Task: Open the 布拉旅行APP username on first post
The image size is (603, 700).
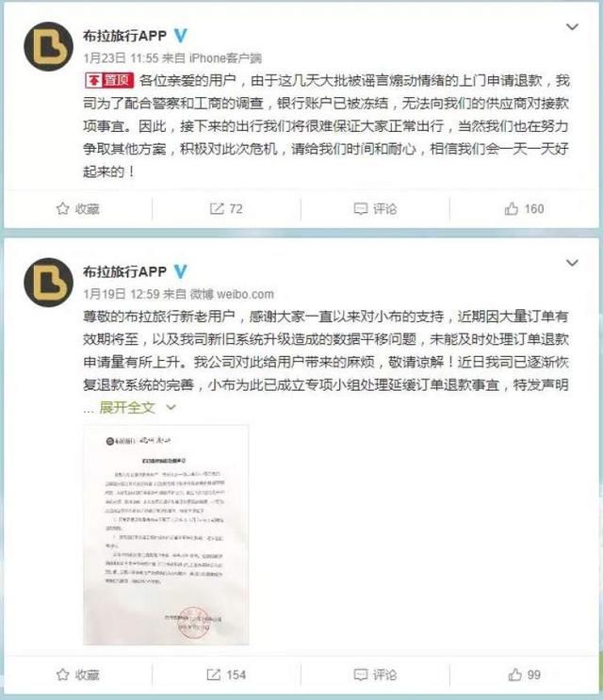Action: [124, 35]
